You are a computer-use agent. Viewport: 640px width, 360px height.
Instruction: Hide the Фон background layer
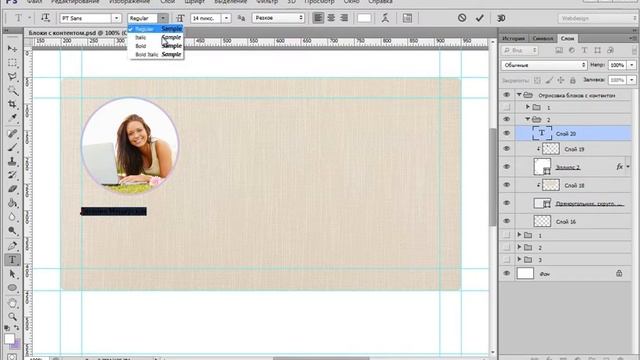coord(507,273)
